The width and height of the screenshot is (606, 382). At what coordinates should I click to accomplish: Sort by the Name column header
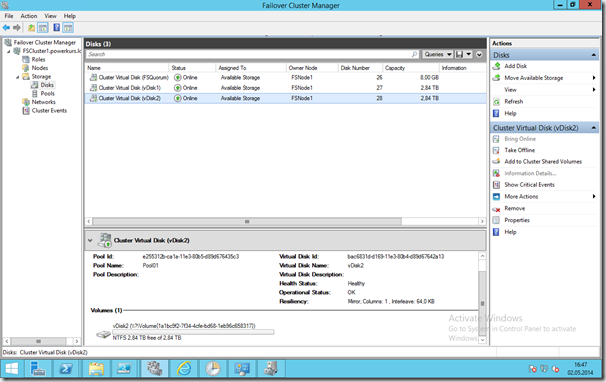(x=127, y=68)
